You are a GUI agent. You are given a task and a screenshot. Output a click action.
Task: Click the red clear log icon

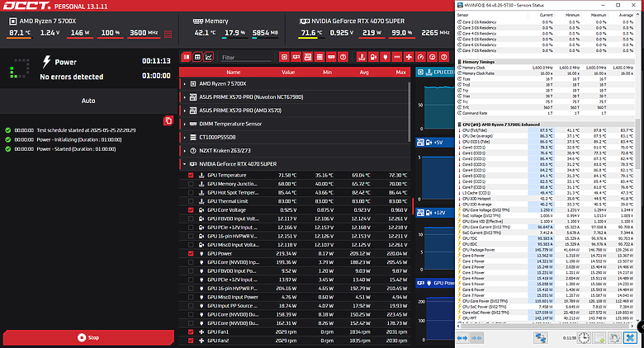pyautogui.click(x=168, y=120)
